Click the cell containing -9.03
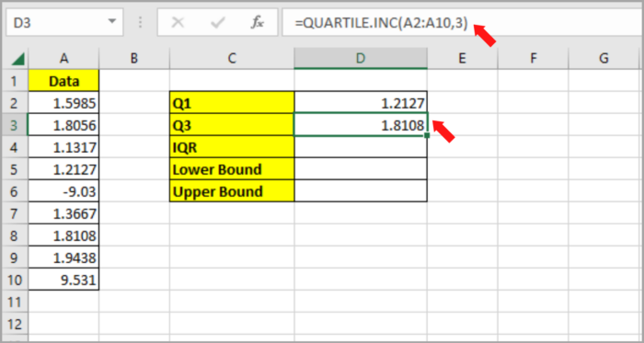This screenshot has height=343, width=644. click(x=63, y=191)
